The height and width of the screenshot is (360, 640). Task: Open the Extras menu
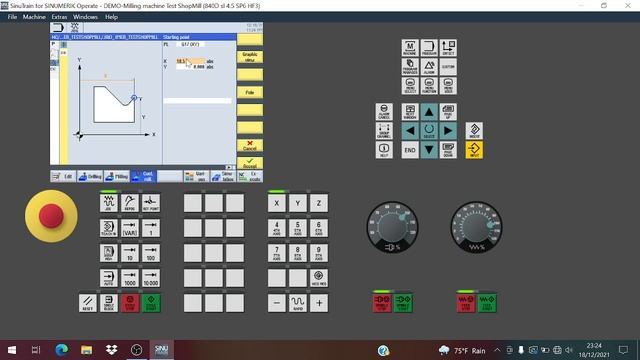point(59,17)
